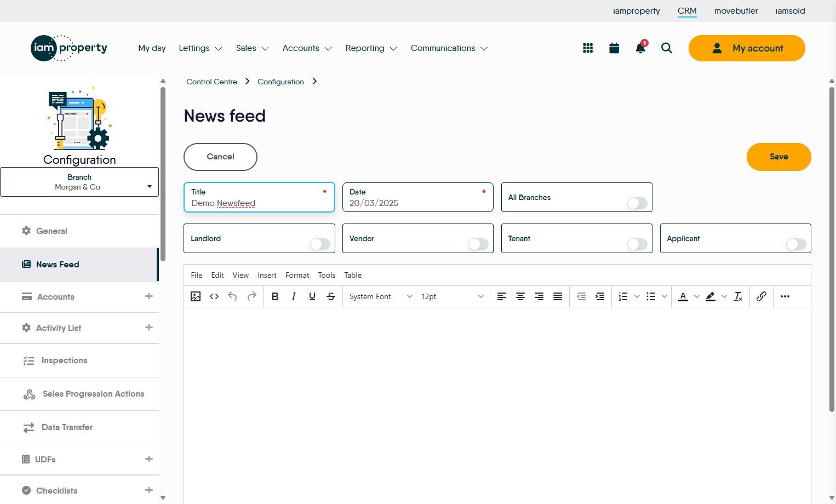Toggle italic formatting

coord(294,296)
